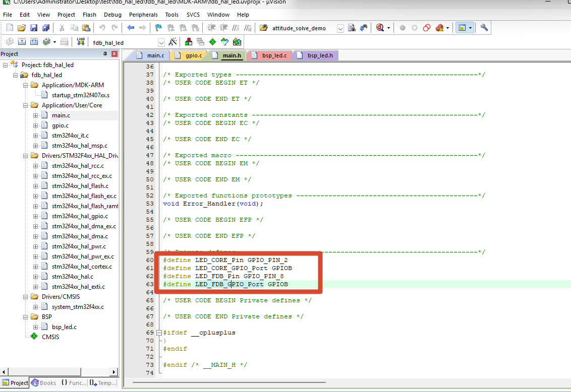Select the CMSIS component in the tree
Viewport: 571px width, 392px height.
(50, 337)
